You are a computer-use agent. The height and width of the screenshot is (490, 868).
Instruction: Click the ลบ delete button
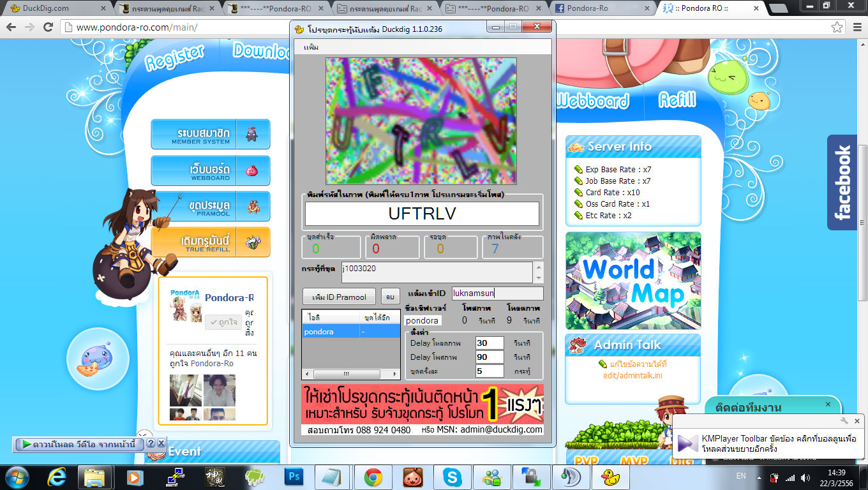click(390, 297)
